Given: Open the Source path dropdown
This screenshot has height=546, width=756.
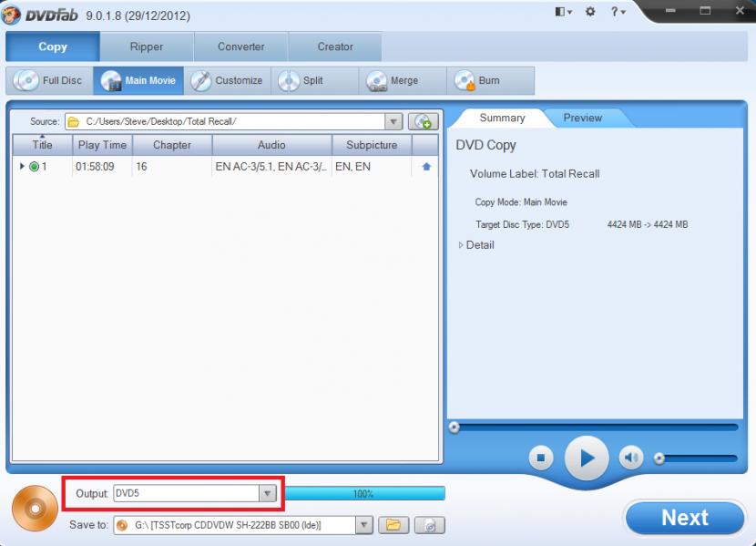Looking at the screenshot, I should (x=393, y=121).
